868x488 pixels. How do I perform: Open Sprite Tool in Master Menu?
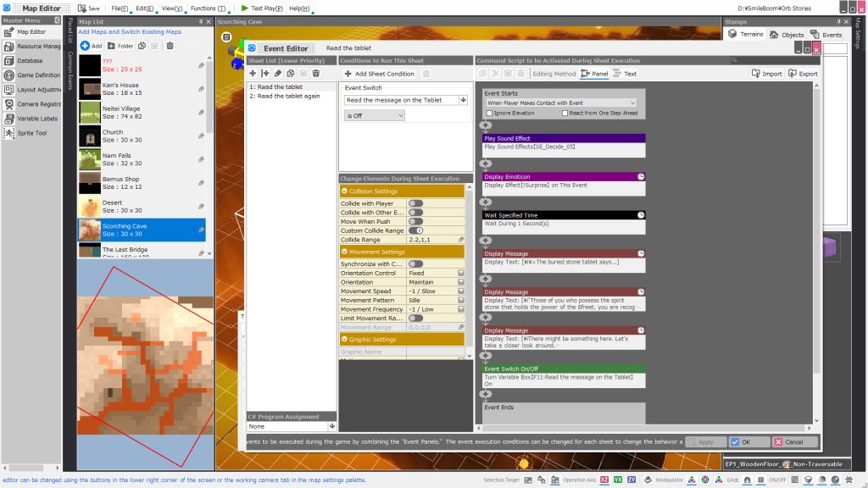click(x=31, y=133)
